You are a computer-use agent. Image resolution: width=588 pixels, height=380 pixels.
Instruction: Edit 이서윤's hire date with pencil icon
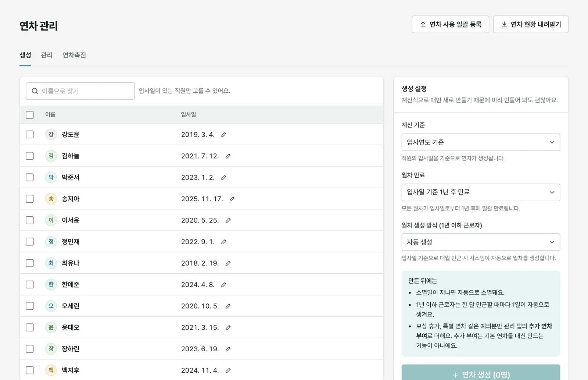click(228, 220)
